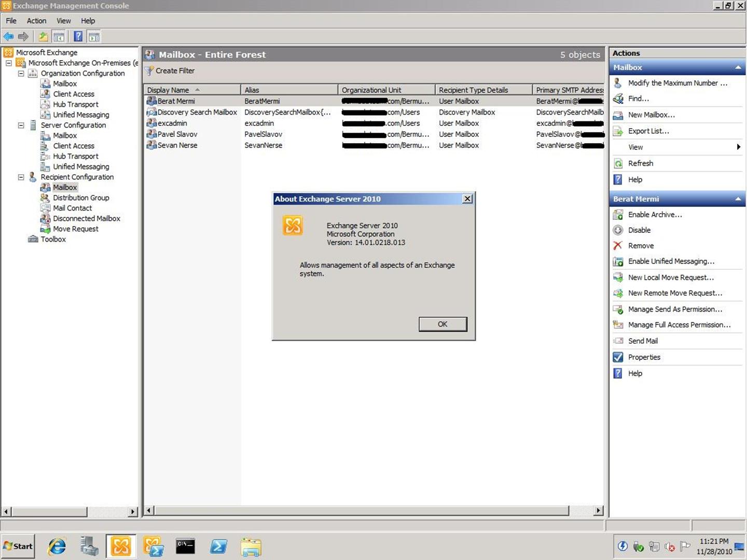
Task: Click OK in the About dialog
Action: [x=442, y=324]
